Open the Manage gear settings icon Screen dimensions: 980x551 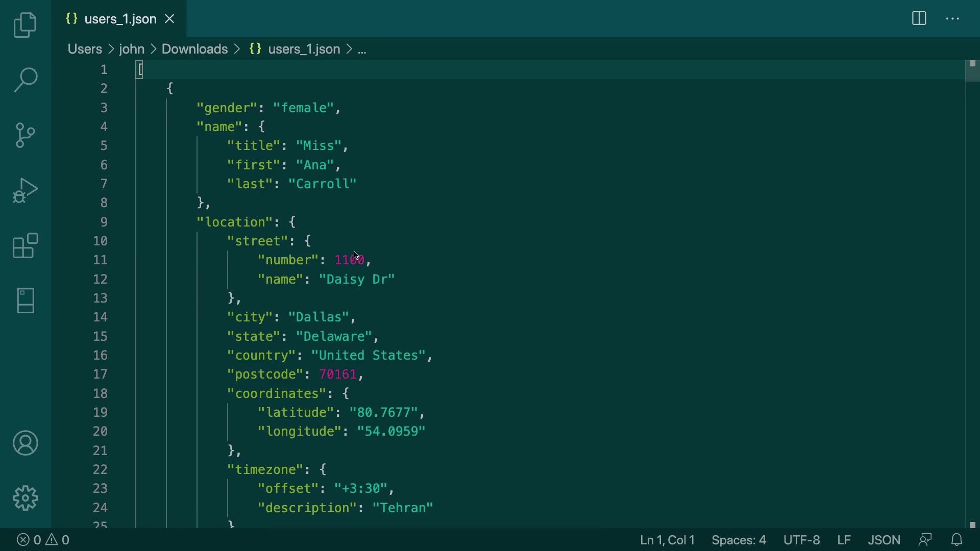pos(25,498)
